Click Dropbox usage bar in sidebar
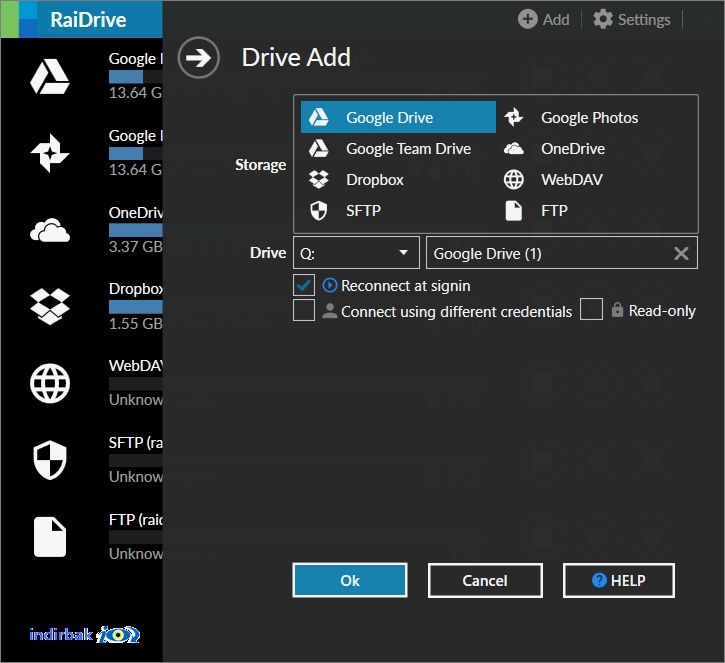This screenshot has height=663, width=725. point(135,307)
